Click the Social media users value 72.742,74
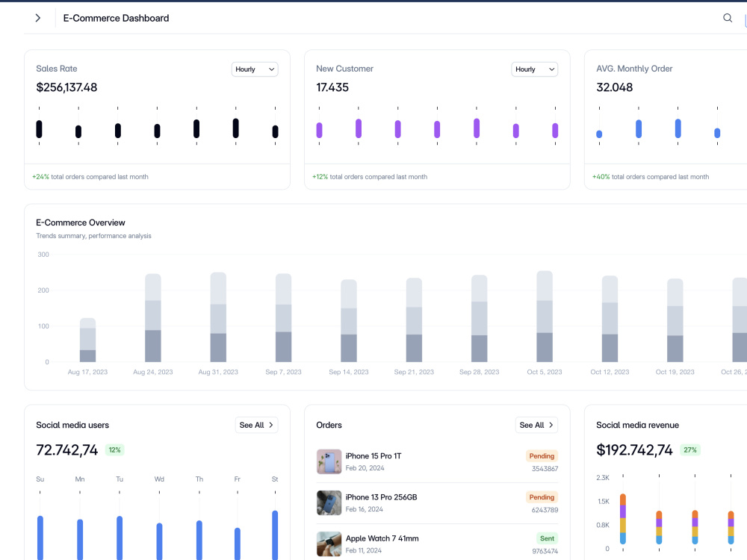Viewport: 747px width, 560px height. point(67,450)
